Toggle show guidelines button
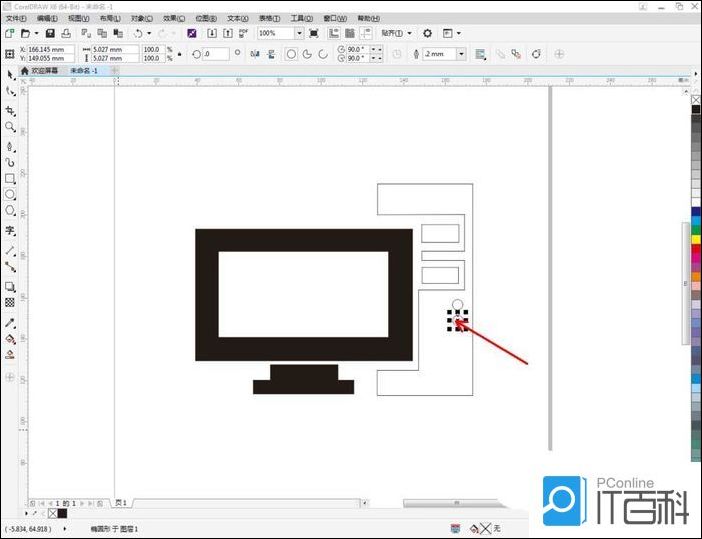Image resolution: width=702 pixels, height=539 pixels. click(x=366, y=33)
